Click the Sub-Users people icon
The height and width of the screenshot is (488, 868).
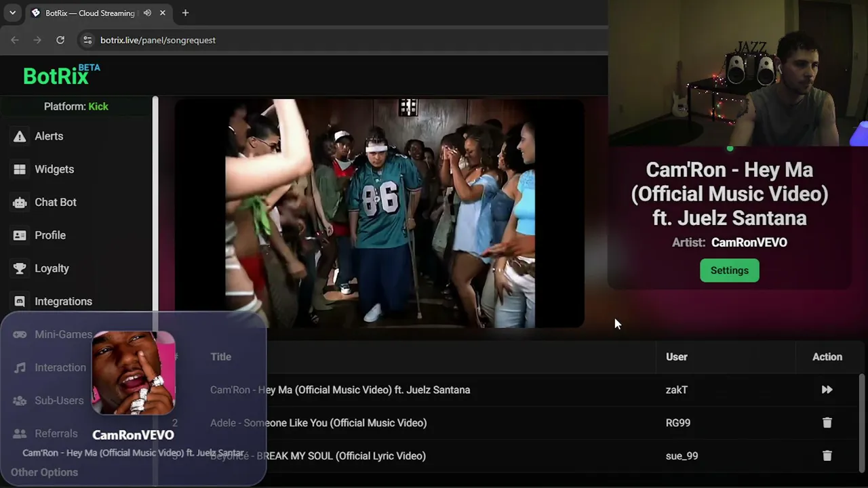click(20, 401)
